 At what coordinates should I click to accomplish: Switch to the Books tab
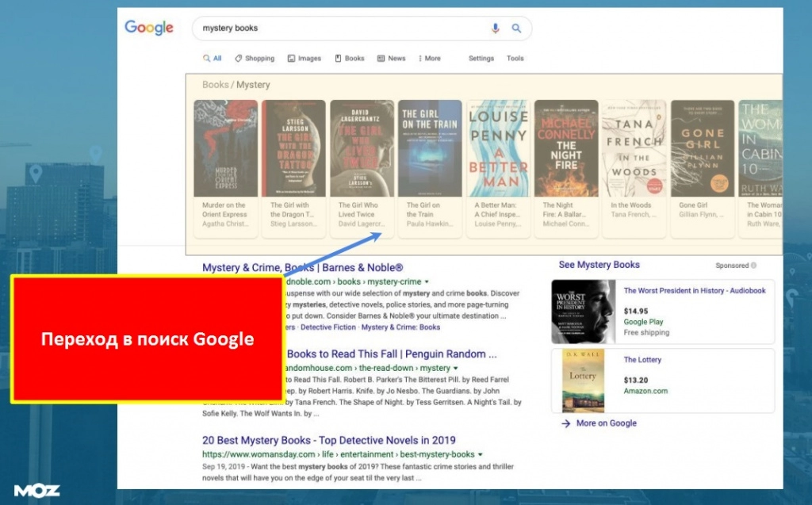pyautogui.click(x=350, y=59)
